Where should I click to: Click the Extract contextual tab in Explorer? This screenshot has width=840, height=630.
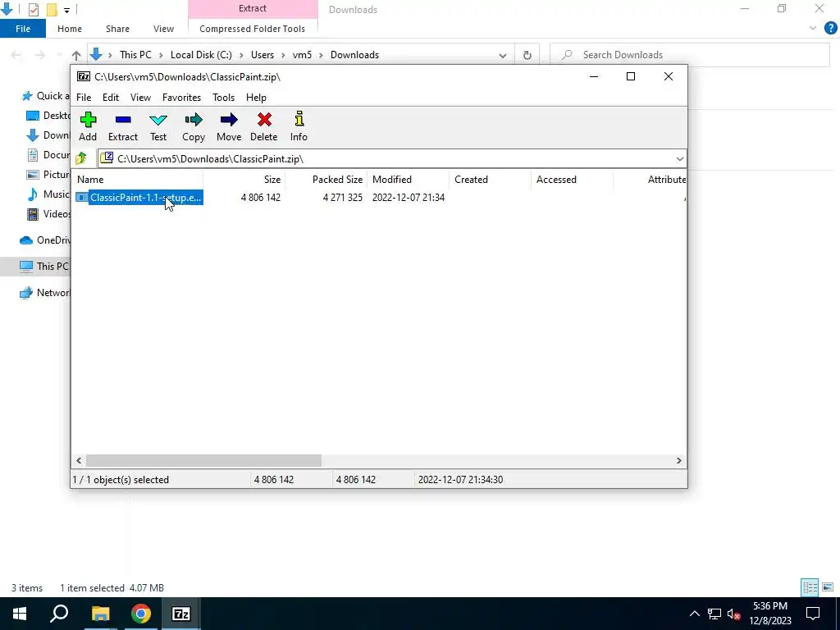tap(253, 8)
